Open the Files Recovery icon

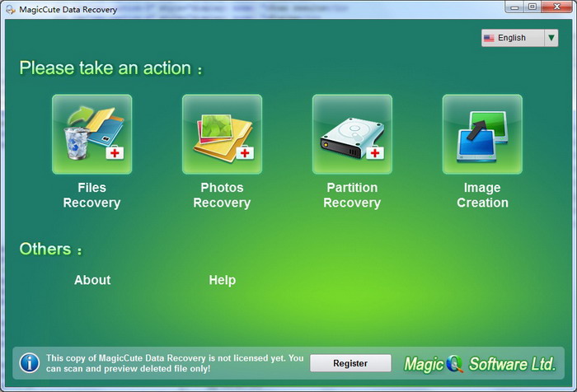(92, 134)
